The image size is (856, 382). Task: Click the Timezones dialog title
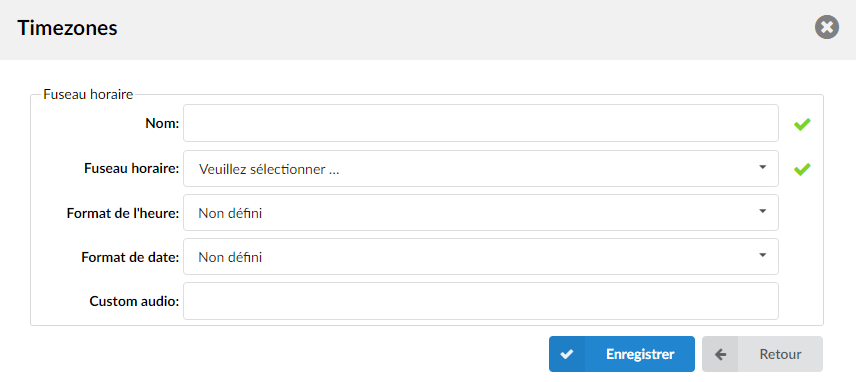(x=67, y=28)
